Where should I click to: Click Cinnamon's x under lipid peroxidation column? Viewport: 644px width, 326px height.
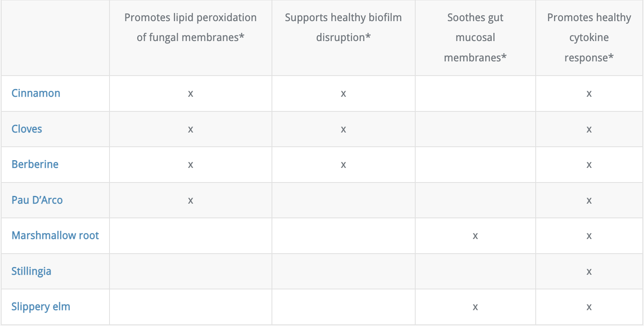point(191,94)
